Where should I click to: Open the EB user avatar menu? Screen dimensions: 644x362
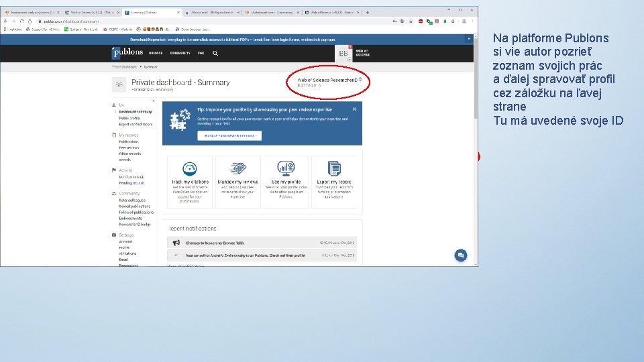pos(343,54)
